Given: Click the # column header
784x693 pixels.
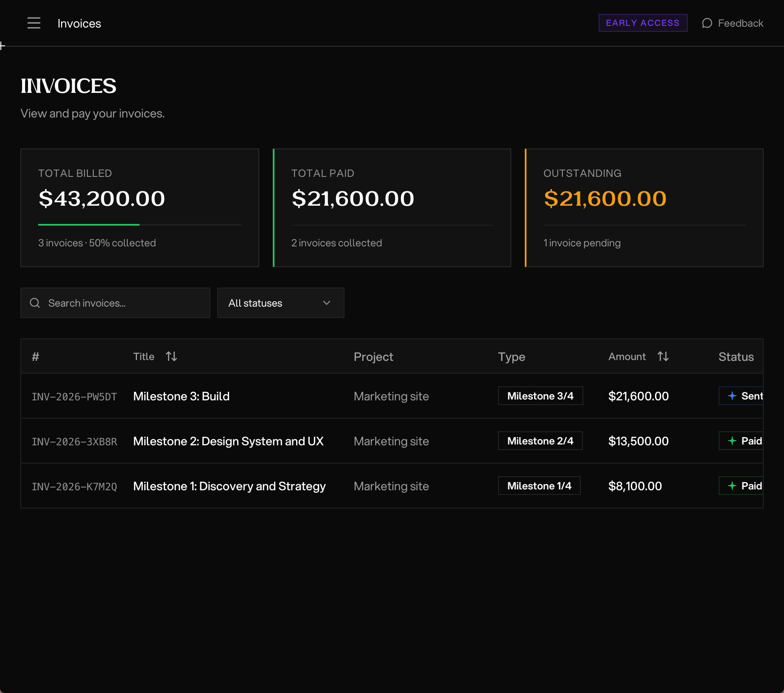Looking at the screenshot, I should 36,357.
